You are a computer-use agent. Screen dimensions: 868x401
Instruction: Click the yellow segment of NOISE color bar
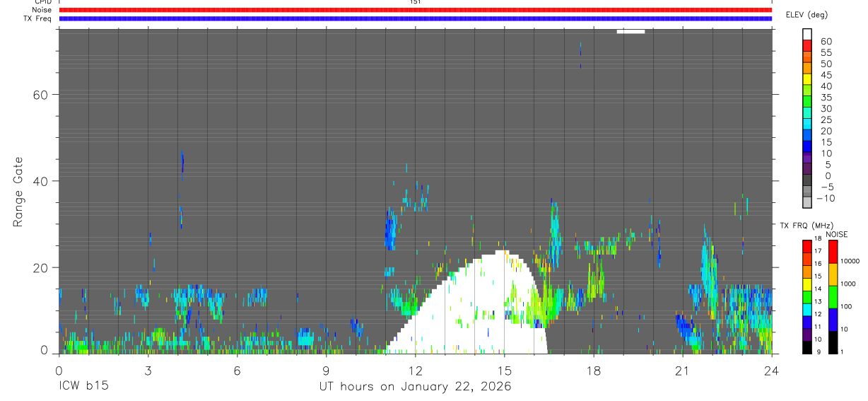click(x=833, y=274)
